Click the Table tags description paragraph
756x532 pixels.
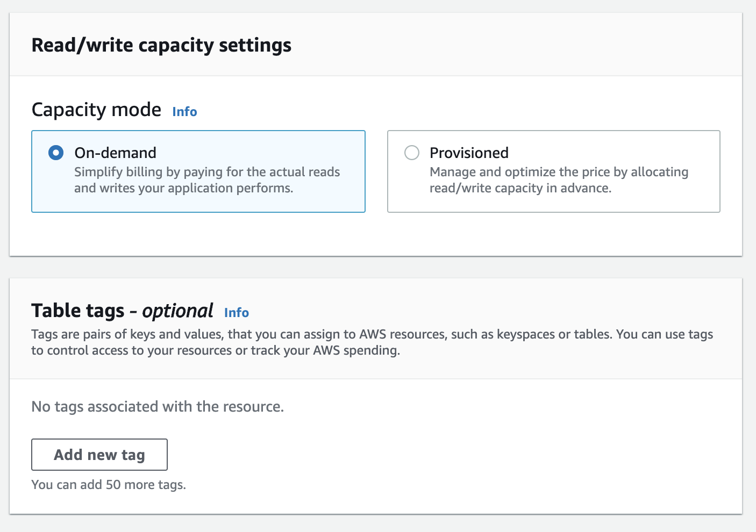(371, 342)
